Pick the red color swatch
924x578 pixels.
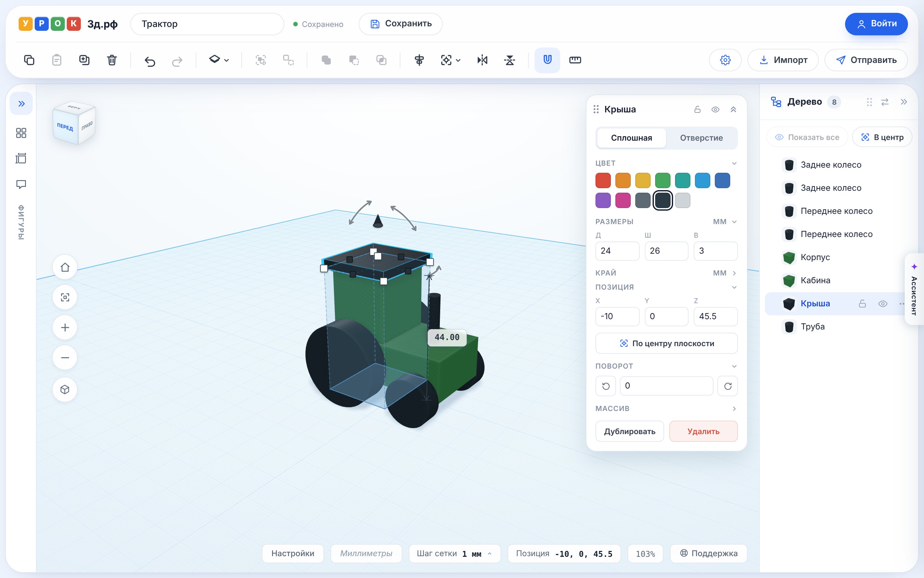tap(603, 181)
